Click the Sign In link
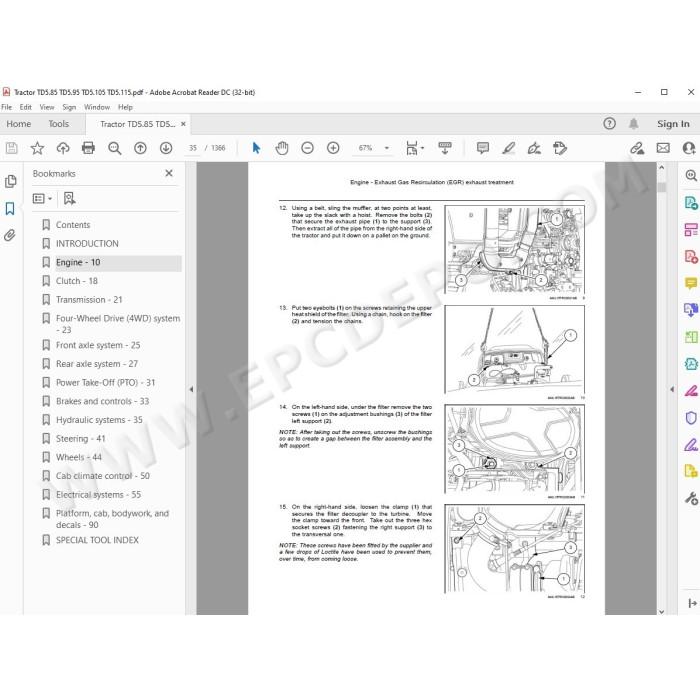 coord(673,124)
